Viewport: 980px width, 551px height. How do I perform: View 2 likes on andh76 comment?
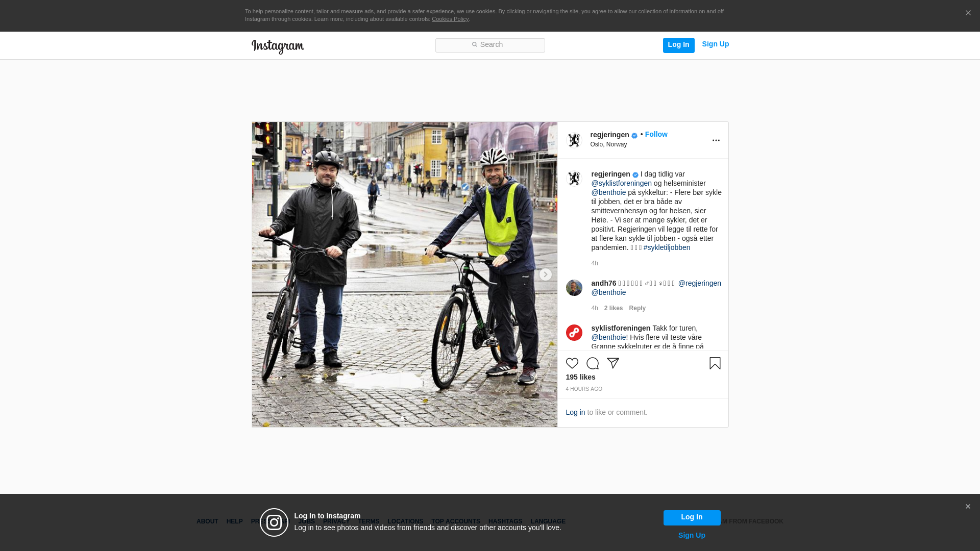coord(614,308)
